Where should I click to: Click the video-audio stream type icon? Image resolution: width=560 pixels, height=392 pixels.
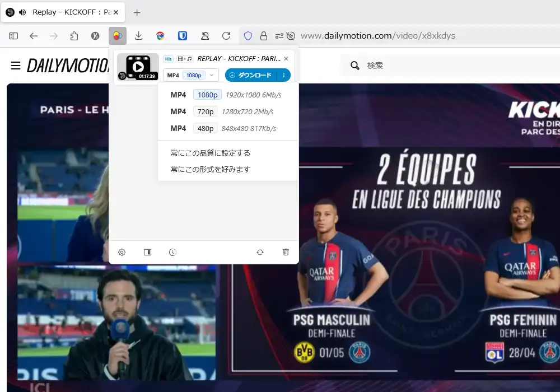[x=185, y=59]
